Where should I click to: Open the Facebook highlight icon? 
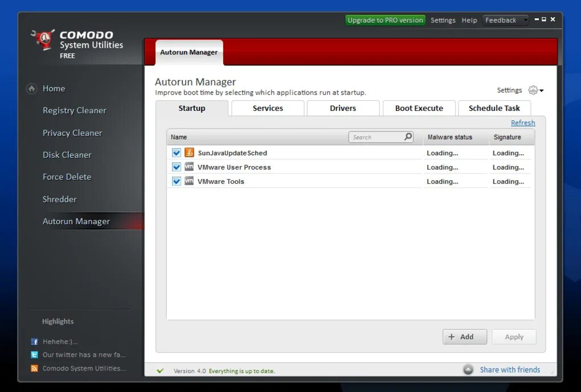click(x=34, y=342)
